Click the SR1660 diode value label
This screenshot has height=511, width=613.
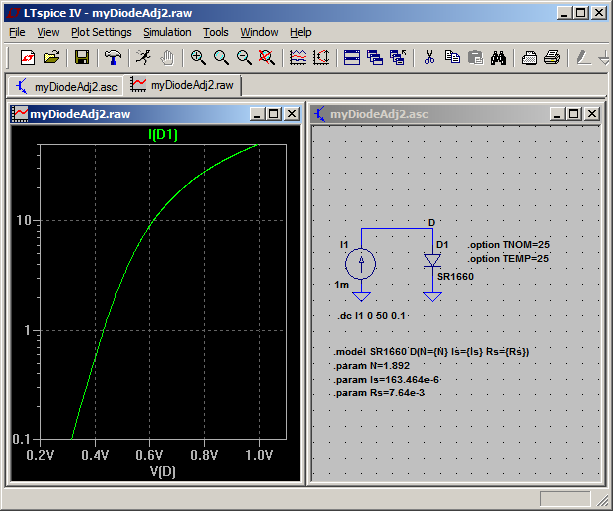455,277
